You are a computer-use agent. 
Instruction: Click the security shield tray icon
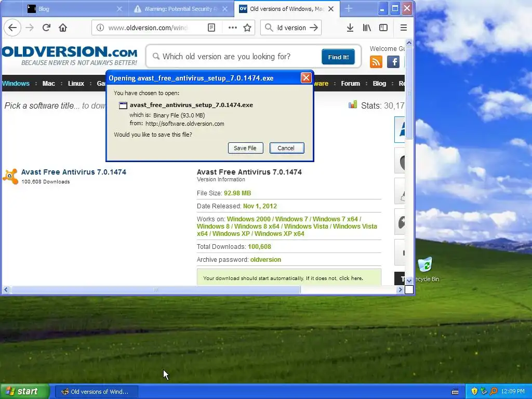[x=474, y=391]
